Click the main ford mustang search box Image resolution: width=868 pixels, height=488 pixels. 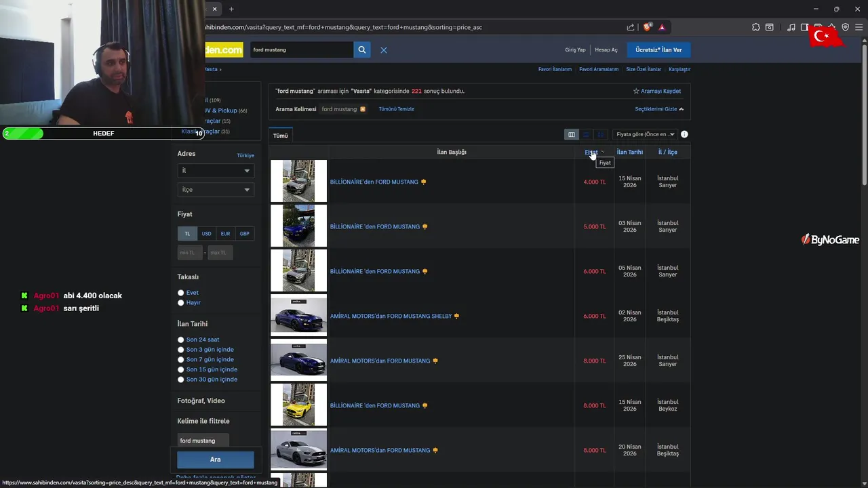(x=301, y=49)
